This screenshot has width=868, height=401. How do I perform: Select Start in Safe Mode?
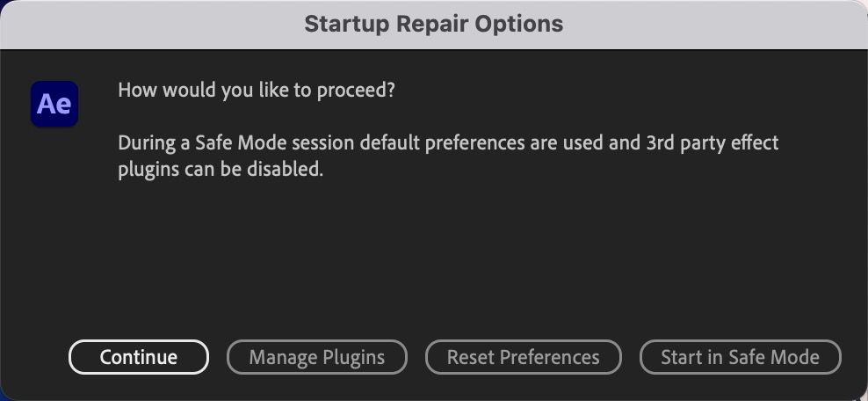740,357
